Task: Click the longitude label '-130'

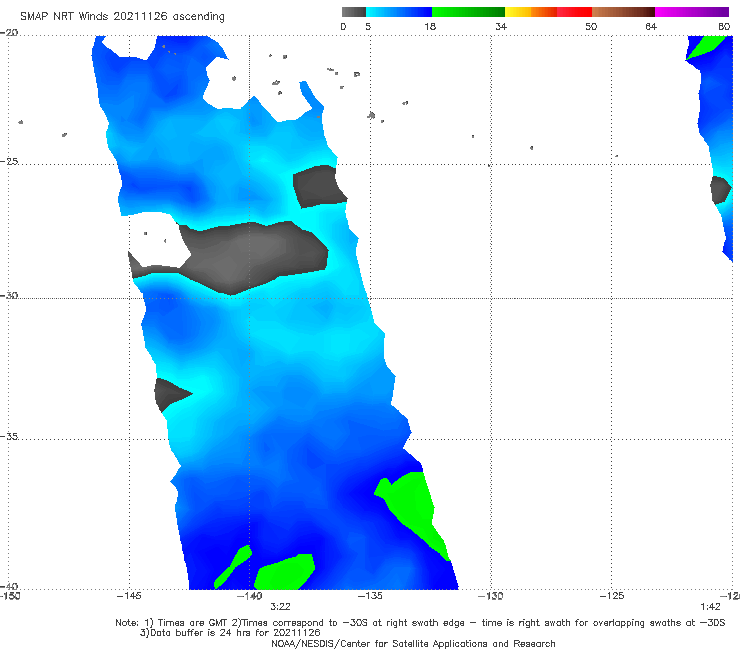Action: 491,596
